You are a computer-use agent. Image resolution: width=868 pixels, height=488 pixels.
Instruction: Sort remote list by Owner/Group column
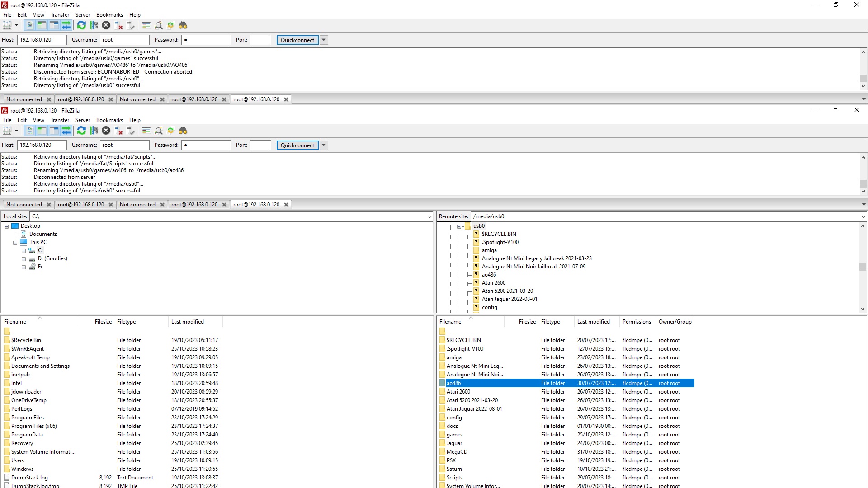click(675, 322)
